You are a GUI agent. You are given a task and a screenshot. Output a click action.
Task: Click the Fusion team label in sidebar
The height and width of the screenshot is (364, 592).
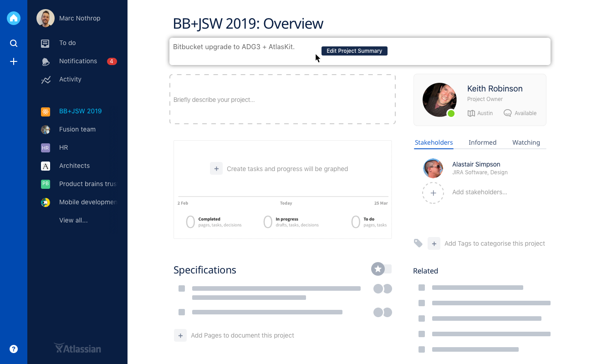click(x=77, y=129)
